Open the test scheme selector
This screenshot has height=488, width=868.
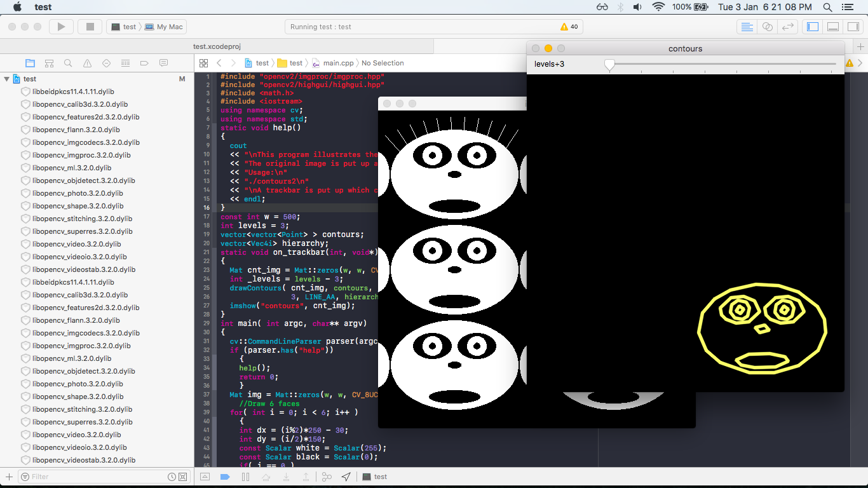coord(124,27)
